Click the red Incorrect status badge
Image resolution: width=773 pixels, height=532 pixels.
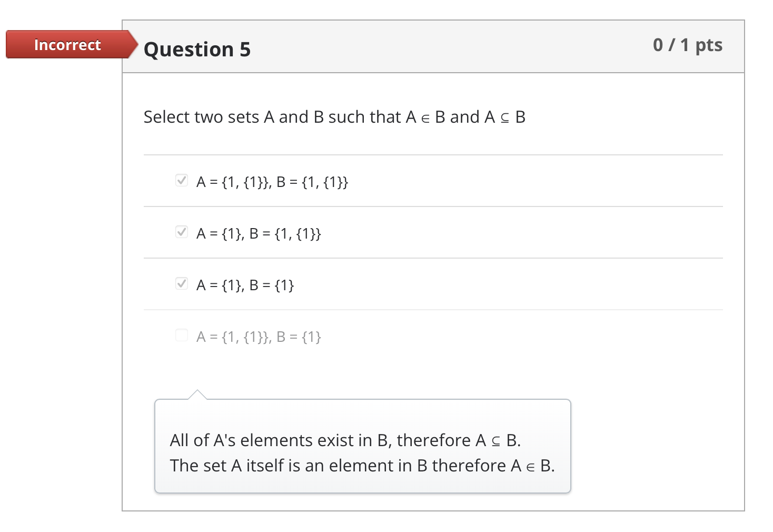click(66, 45)
